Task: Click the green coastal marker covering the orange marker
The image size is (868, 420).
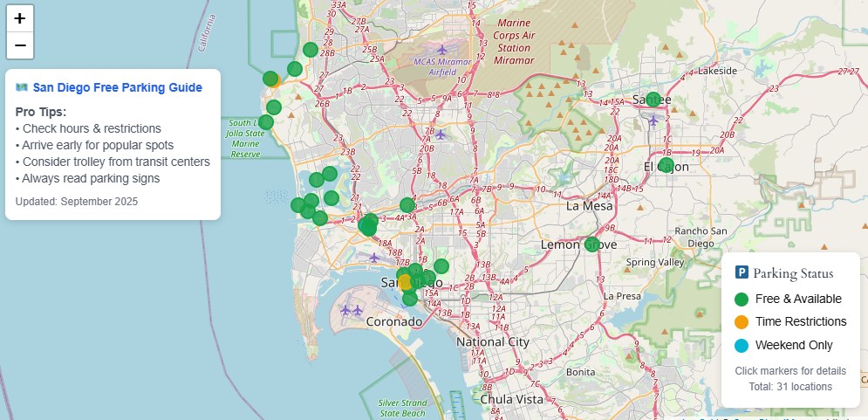Action: point(270,79)
